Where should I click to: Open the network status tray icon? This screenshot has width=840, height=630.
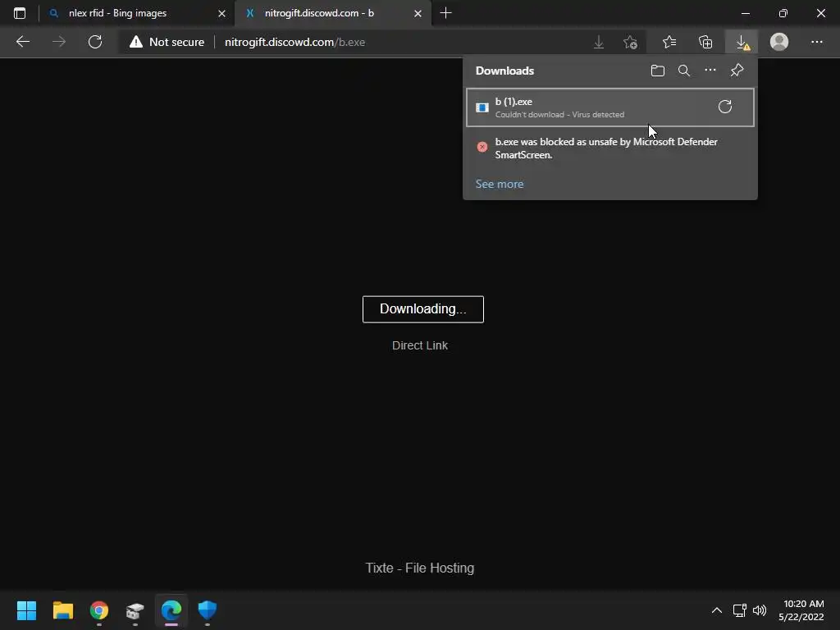tap(740, 610)
